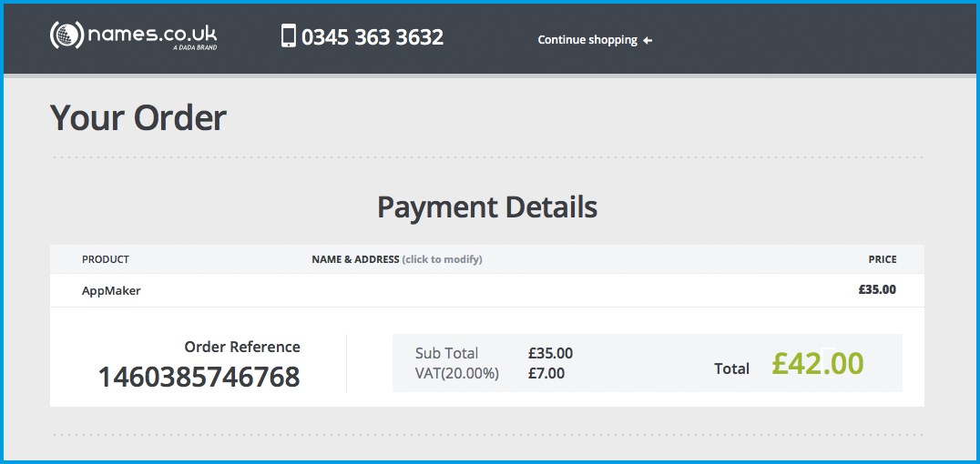This screenshot has height=464, width=980.
Task: Click the names.co.uk globe logo icon
Action: click(x=66, y=36)
